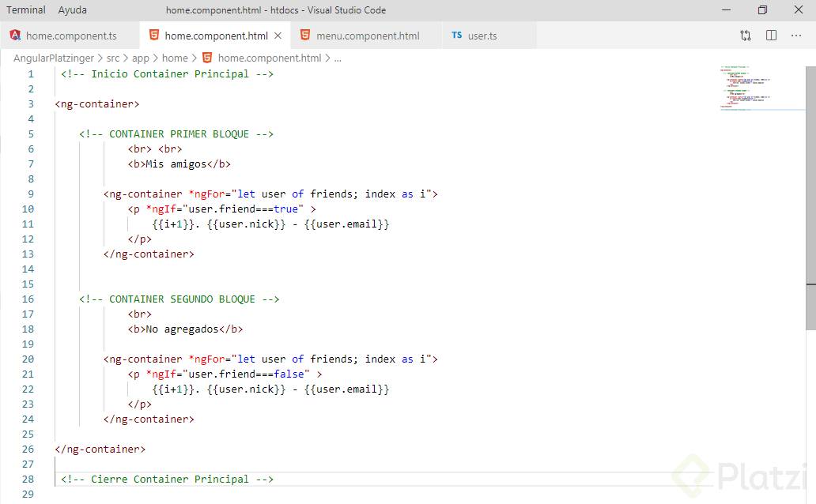Click src folder in the breadcrumb
The image size is (816, 504).
[113, 58]
